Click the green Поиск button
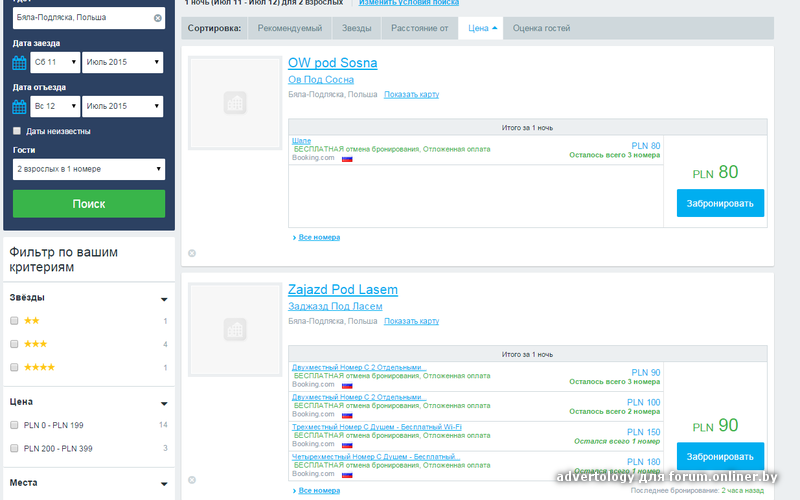The width and height of the screenshot is (800, 500). (89, 204)
